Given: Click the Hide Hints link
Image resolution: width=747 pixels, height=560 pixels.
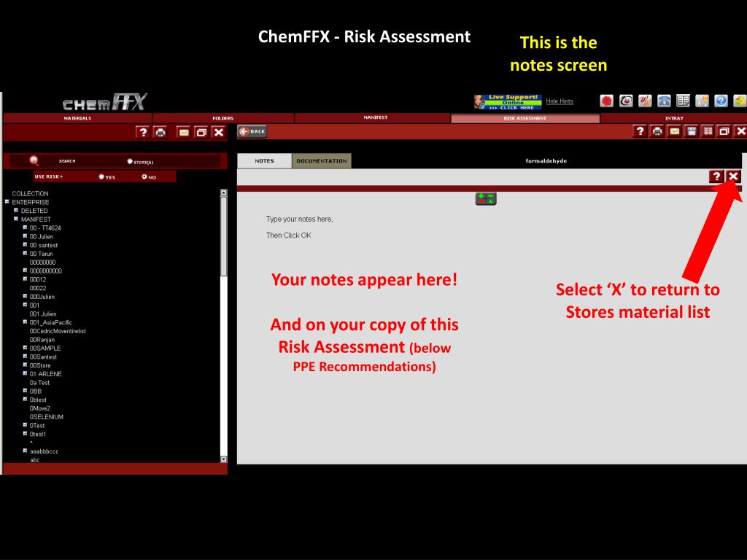Looking at the screenshot, I should (560, 101).
